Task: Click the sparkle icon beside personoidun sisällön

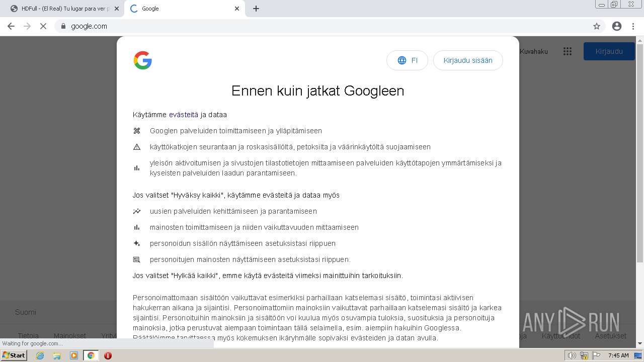Action: click(137, 243)
